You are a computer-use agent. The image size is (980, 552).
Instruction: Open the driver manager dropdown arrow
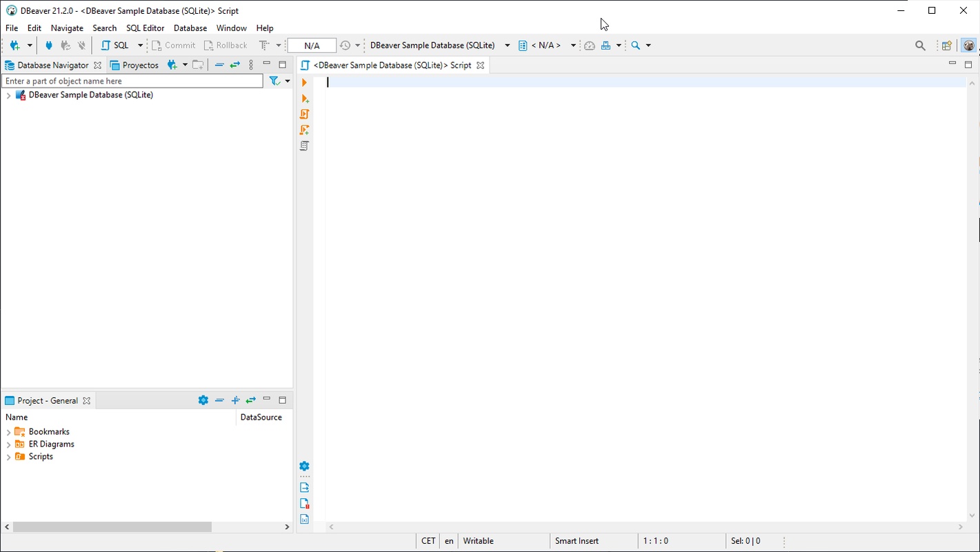[x=619, y=46]
